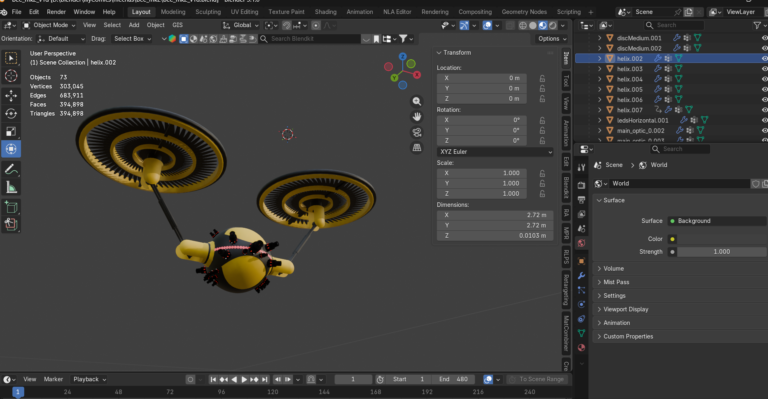Switch to the Geometry Nodes workspace tab

pos(524,12)
